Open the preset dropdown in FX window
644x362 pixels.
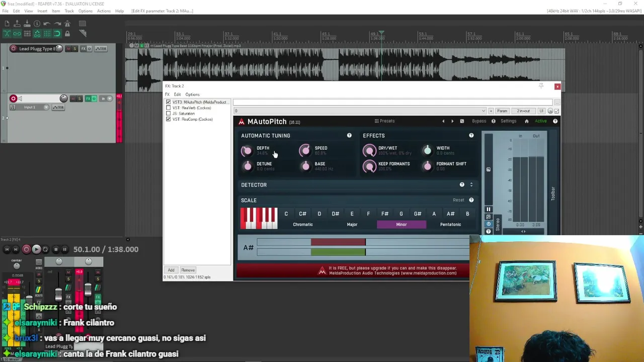point(360,111)
